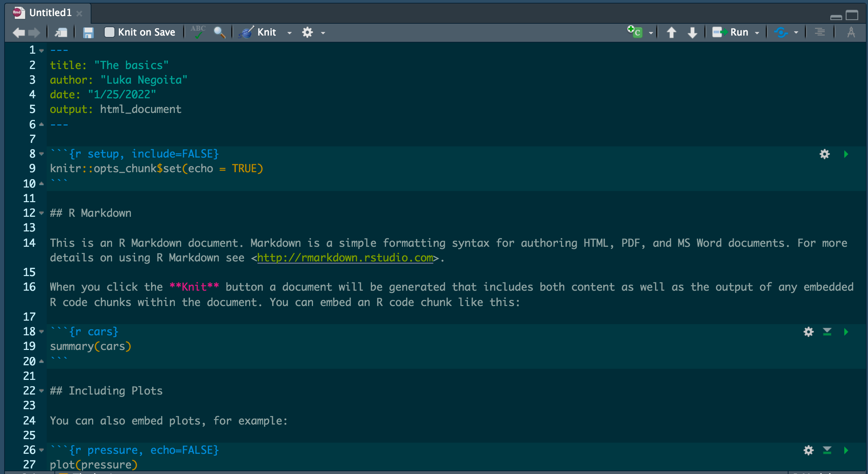Open the document settings gear next to Knit
The image size is (868, 474).
pyautogui.click(x=307, y=32)
